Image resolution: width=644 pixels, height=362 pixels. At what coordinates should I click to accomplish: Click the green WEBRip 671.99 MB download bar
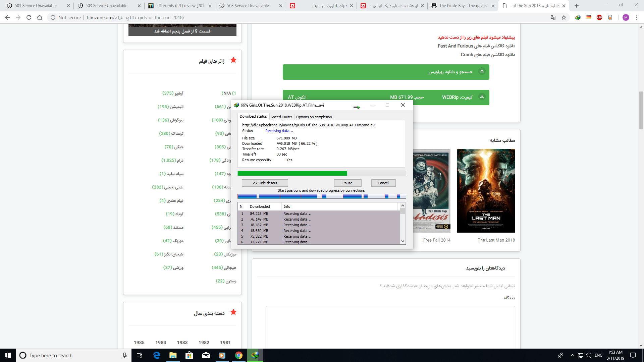point(386,97)
